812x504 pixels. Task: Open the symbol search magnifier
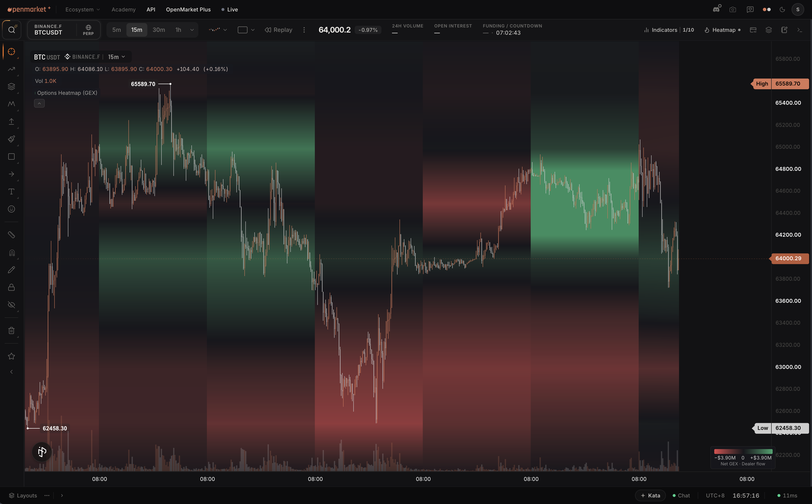point(12,30)
